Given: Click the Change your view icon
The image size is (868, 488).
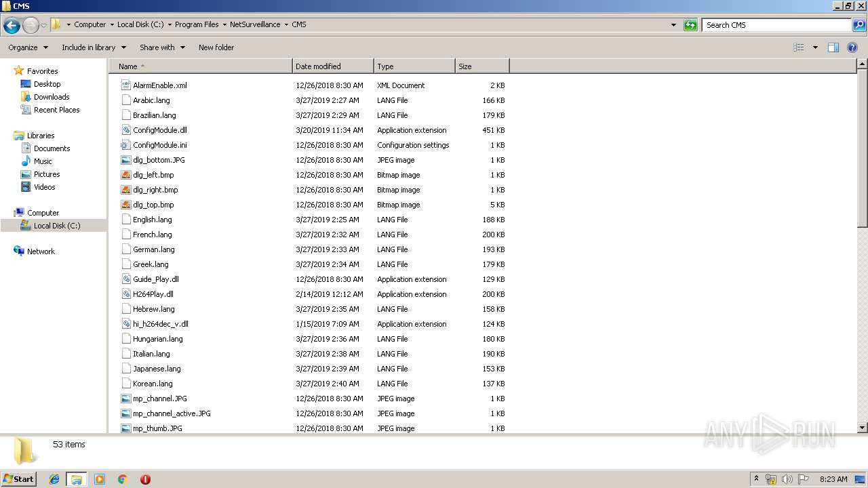Looking at the screenshot, I should tap(799, 47).
